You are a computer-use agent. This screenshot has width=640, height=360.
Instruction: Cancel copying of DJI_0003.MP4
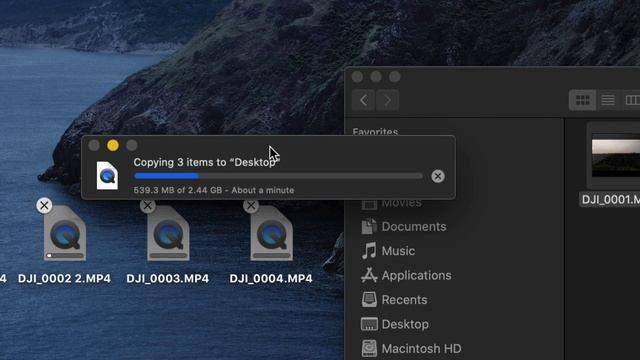[147, 205]
